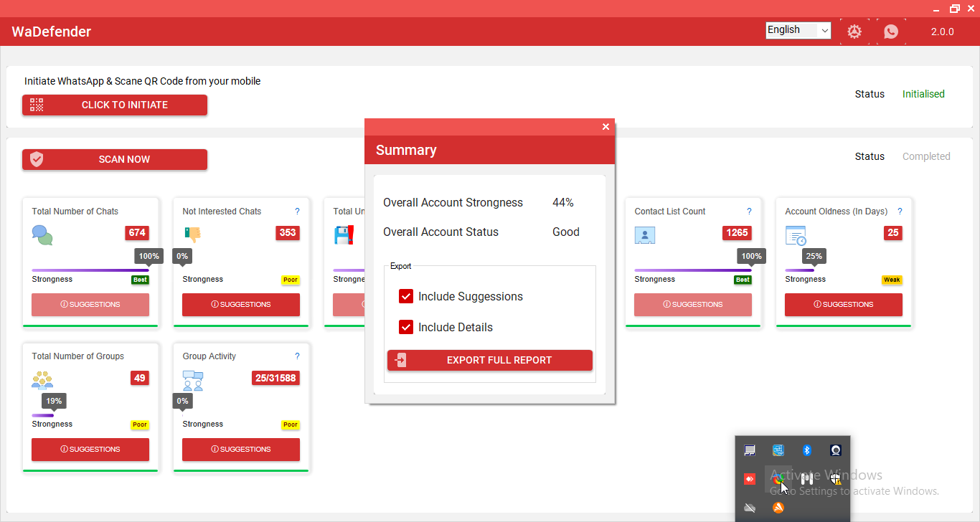980x522 pixels.
Task: Open help for Account Oldness (In Days)
Action: (x=900, y=212)
